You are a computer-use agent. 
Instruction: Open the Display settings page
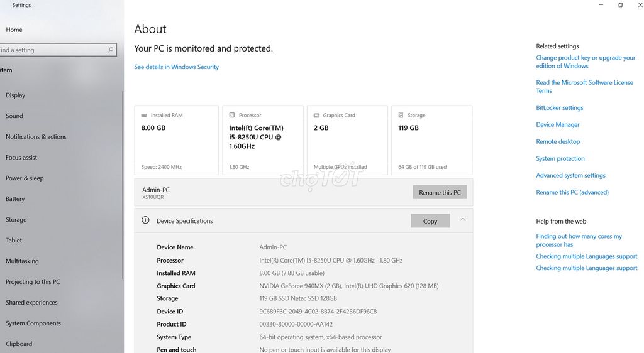pyautogui.click(x=15, y=95)
